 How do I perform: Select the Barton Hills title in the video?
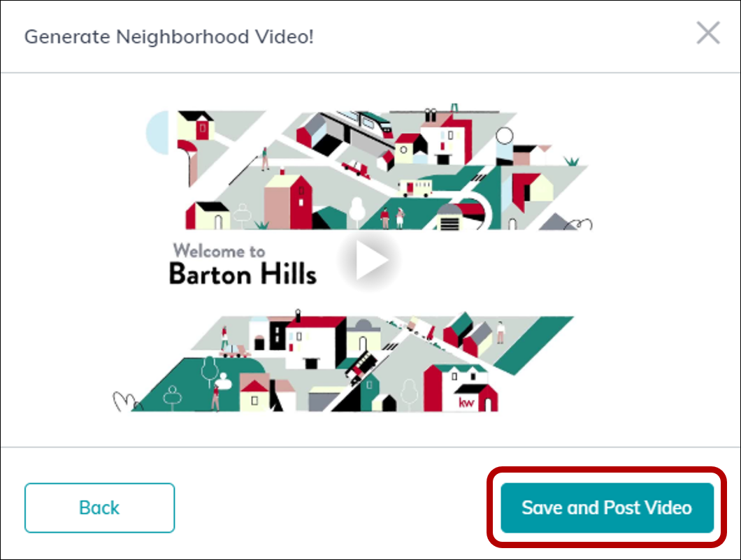[x=243, y=273]
